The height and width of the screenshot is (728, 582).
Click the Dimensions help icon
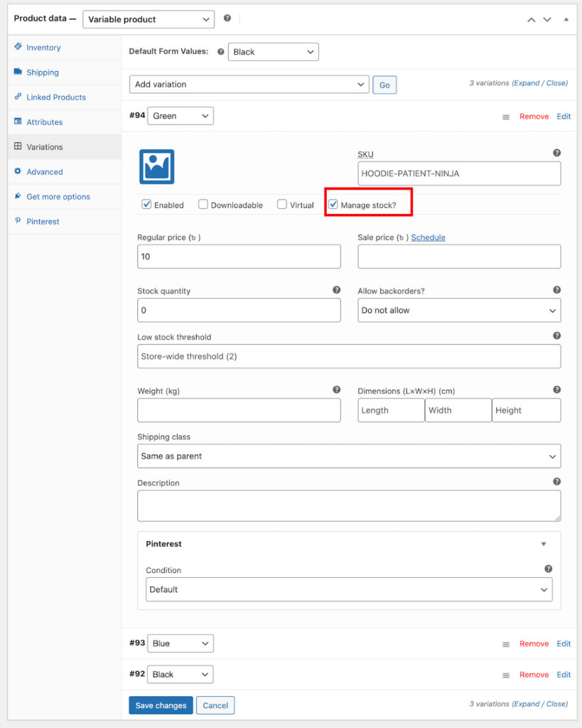pyautogui.click(x=557, y=390)
